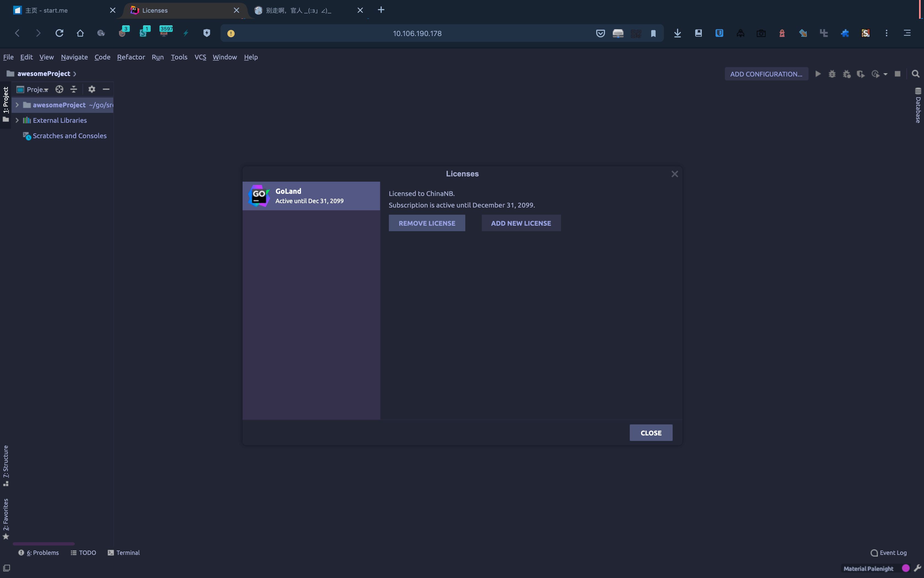Open the browser hamburger menu
The image size is (924, 578).
coord(907,33)
